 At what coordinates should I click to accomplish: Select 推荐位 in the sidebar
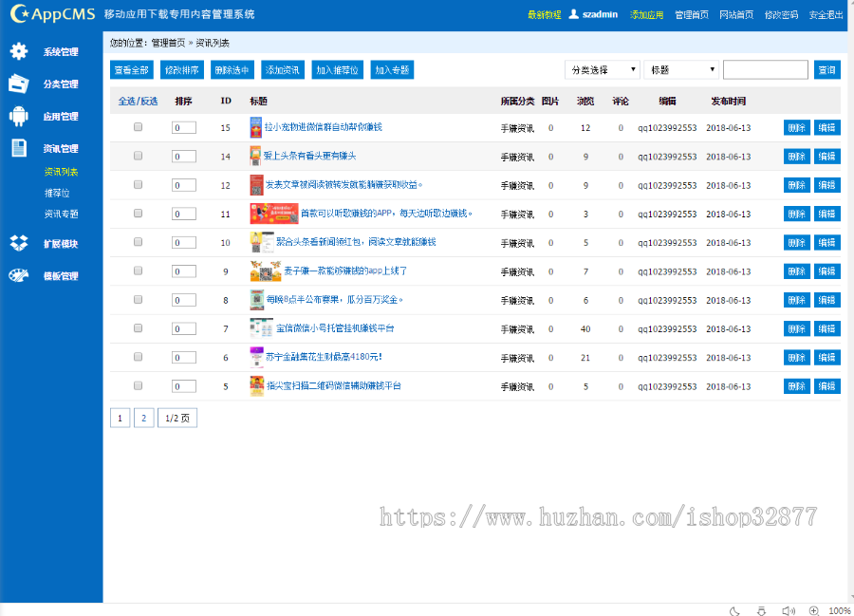click(57, 194)
